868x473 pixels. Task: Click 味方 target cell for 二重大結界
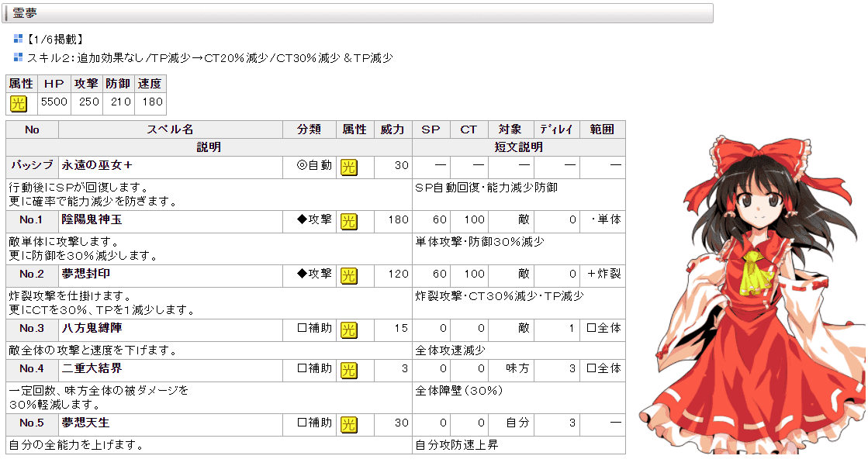coord(517,368)
